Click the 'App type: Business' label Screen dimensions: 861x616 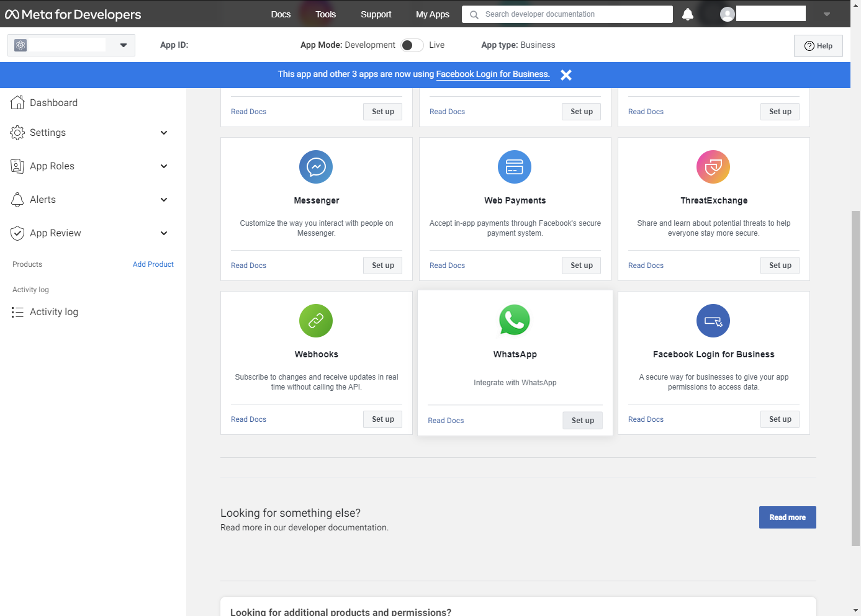(x=518, y=45)
